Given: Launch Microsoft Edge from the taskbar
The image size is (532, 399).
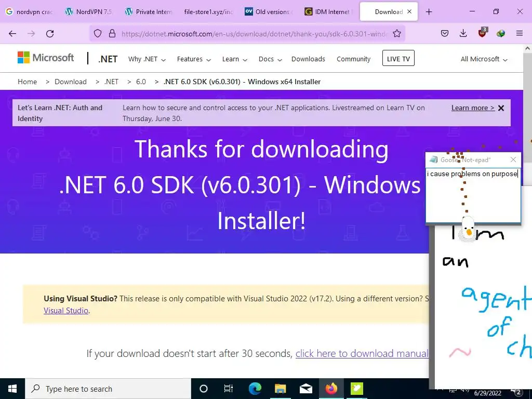Looking at the screenshot, I should click(255, 389).
